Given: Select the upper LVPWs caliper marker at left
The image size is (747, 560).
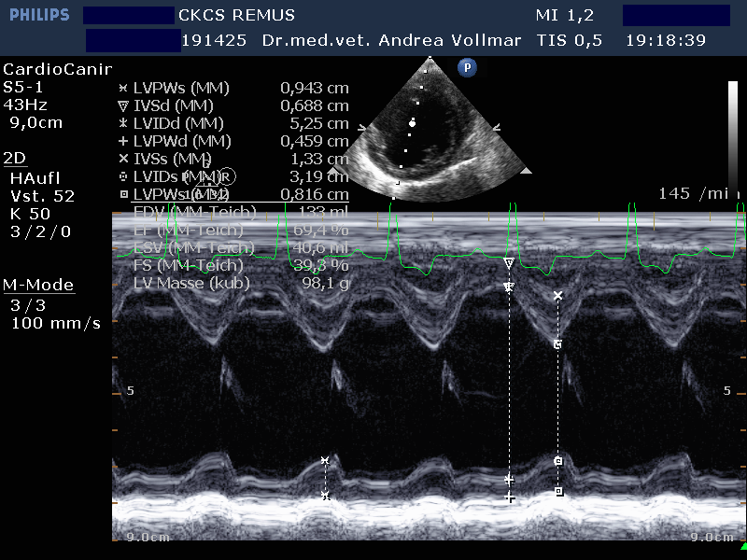Looking at the screenshot, I should (325, 461).
